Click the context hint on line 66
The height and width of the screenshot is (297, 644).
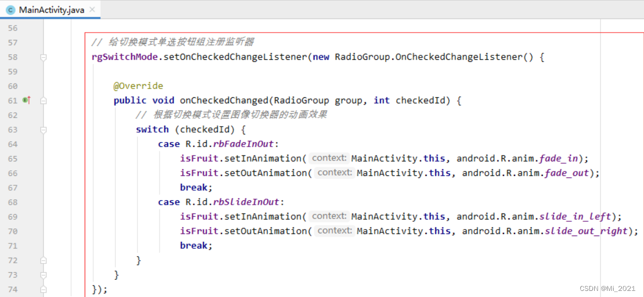point(335,173)
